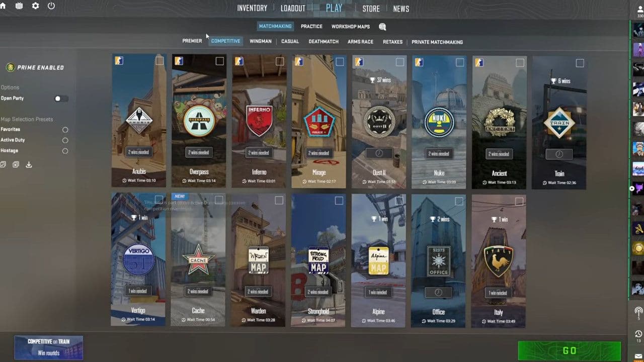Check the Nuke map checkbox
This screenshot has height=362, width=644.
point(460,62)
